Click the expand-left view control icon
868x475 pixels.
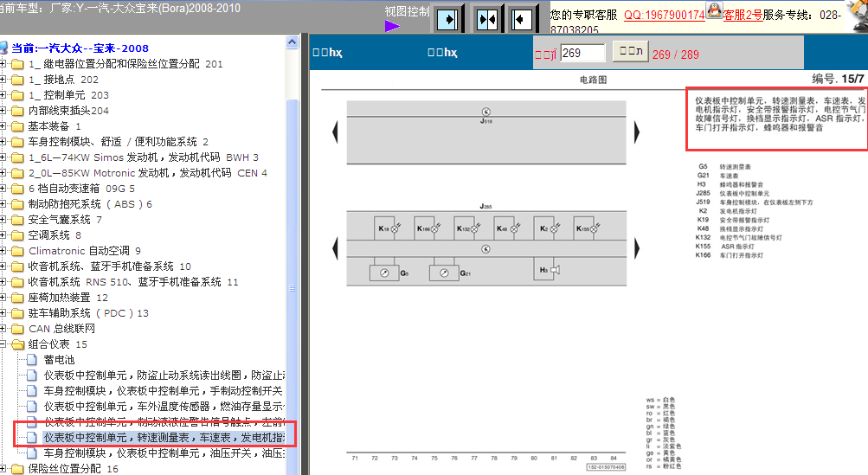(x=521, y=19)
